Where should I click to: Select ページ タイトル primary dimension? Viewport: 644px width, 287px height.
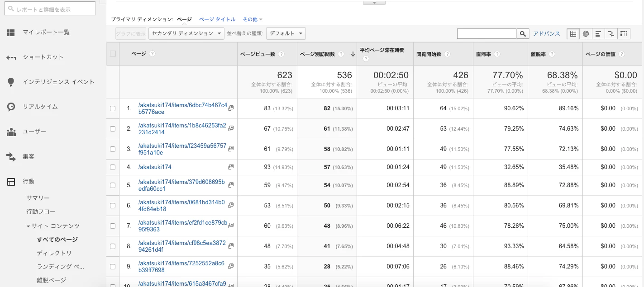[x=217, y=19]
